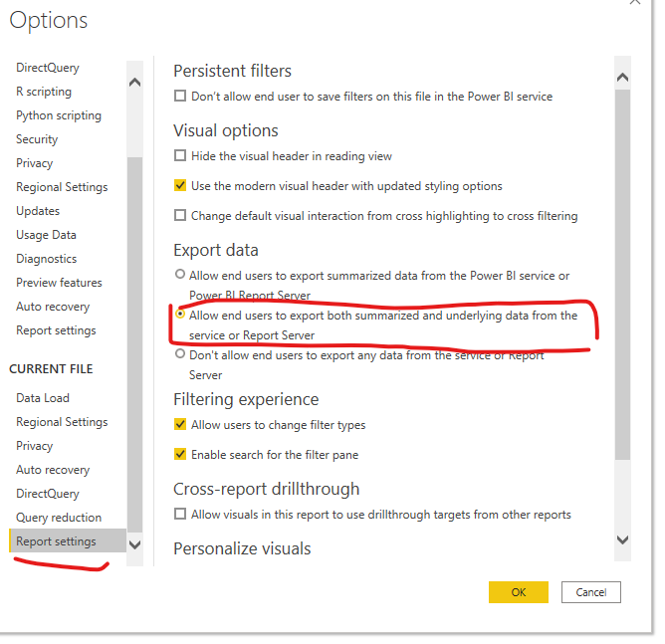Click main panel scroll-down arrow
This screenshot has width=665, height=644.
tap(622, 539)
